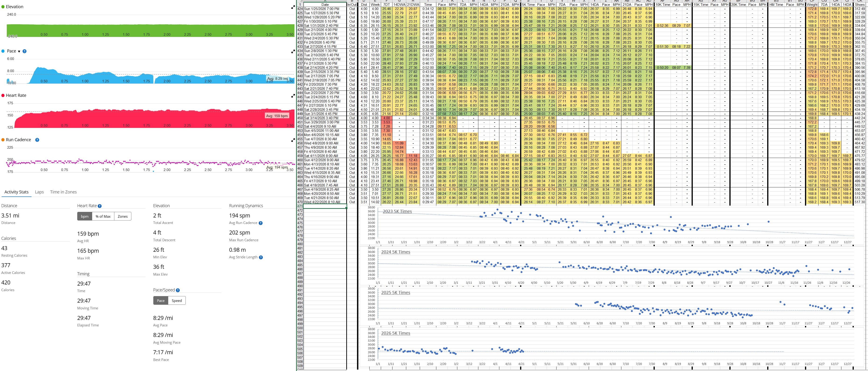Click the 2023 5K Times chart title
Screen dimensions: 868x371
pos(397,211)
